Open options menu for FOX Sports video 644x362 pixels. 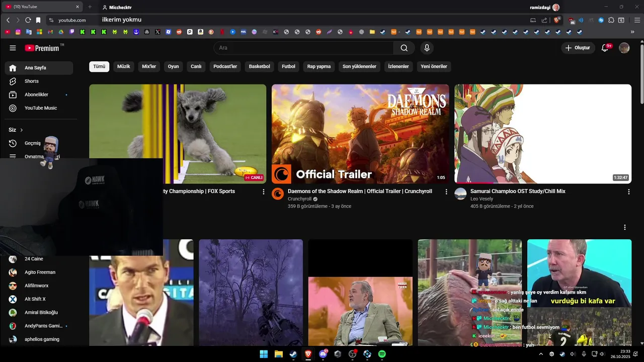tap(264, 192)
